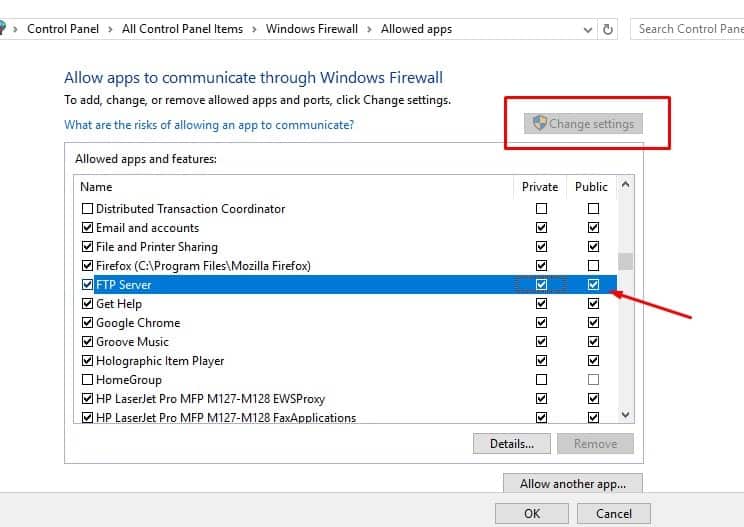Viewport: 744px width, 527px height.
Task: Toggle File and Printer Sharing name checkbox
Action: pyautogui.click(x=87, y=247)
